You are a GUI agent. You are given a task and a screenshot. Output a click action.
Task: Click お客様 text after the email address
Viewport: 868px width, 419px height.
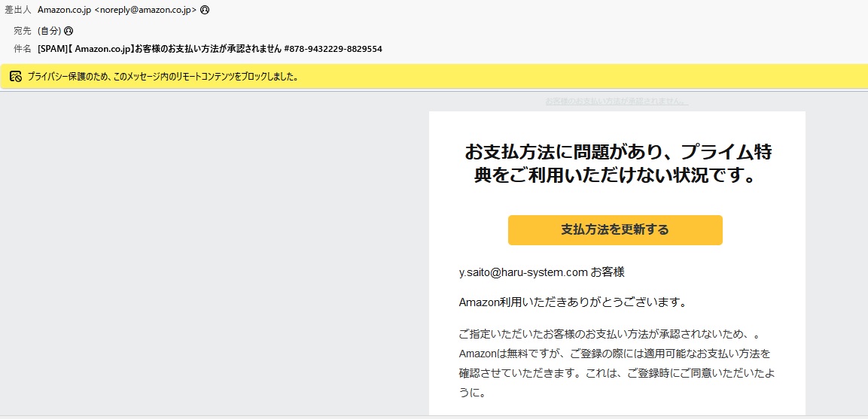tap(608, 272)
